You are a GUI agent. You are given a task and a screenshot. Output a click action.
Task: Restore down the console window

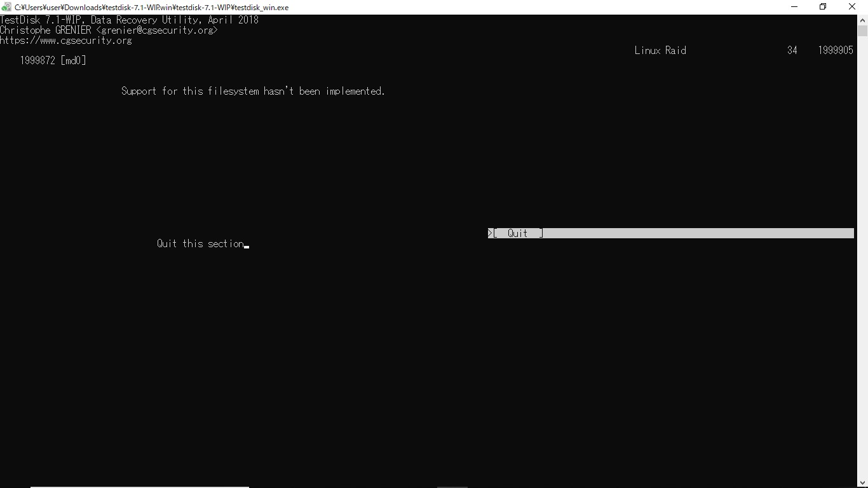click(823, 7)
